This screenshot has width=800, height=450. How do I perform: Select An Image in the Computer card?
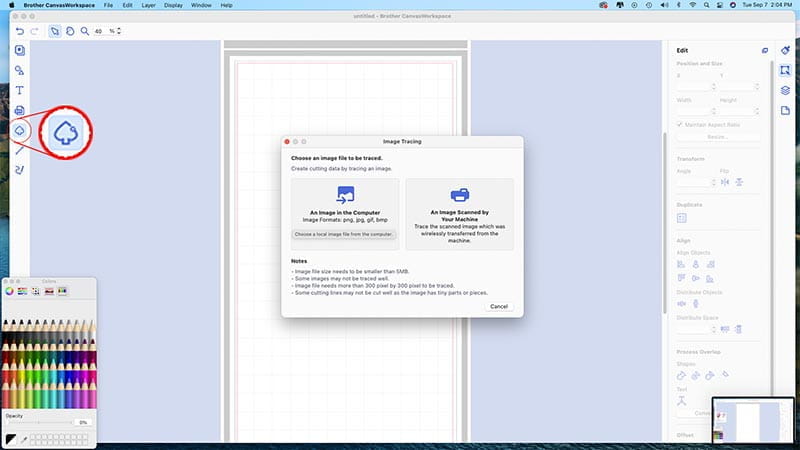coord(345,214)
